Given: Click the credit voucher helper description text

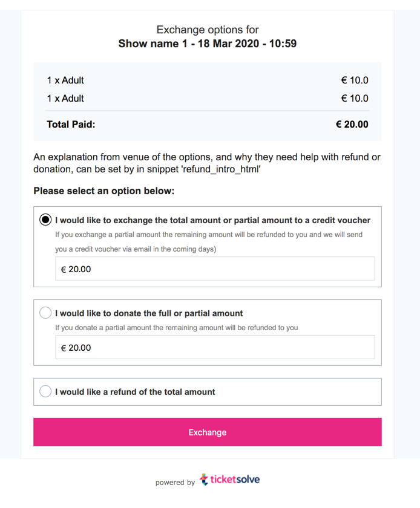Looking at the screenshot, I should click(209, 242).
